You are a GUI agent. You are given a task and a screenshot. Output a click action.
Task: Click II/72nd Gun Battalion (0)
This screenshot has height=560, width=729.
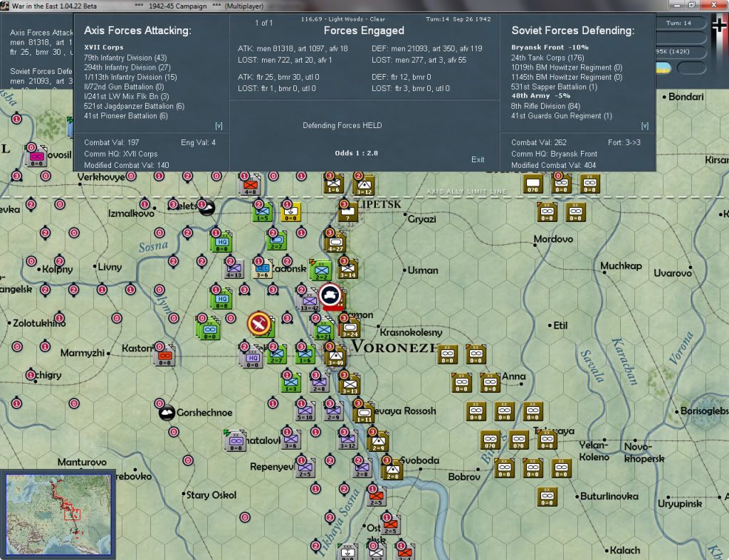pos(124,87)
